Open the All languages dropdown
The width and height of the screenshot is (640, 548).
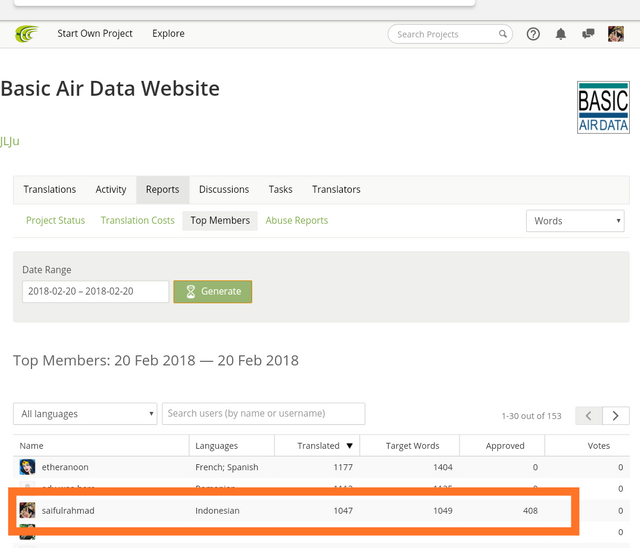tap(85, 414)
